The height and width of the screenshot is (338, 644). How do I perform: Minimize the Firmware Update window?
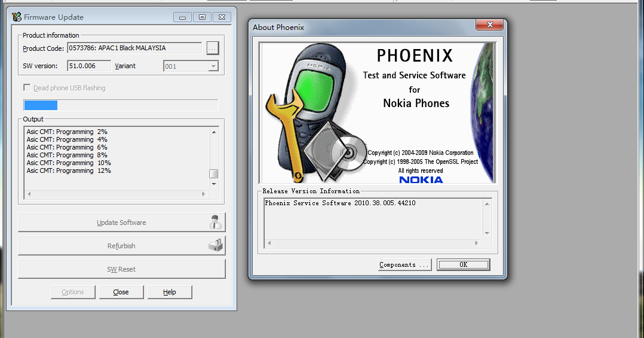tap(182, 17)
